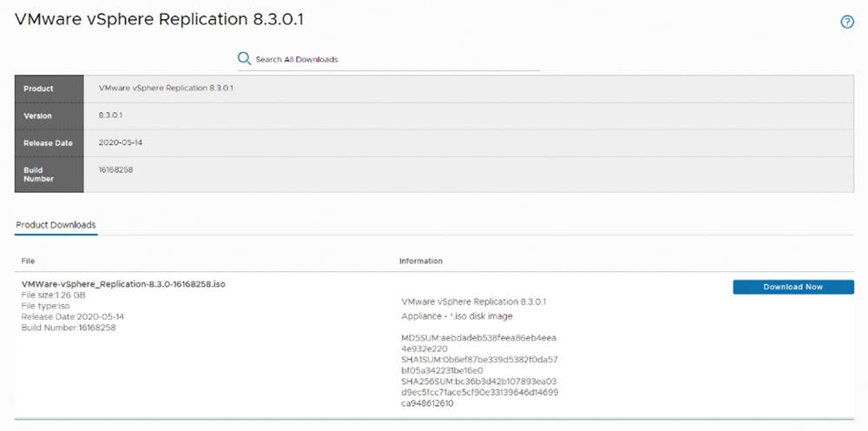
Task: Click the Version row header cell
Action: [x=49, y=116]
